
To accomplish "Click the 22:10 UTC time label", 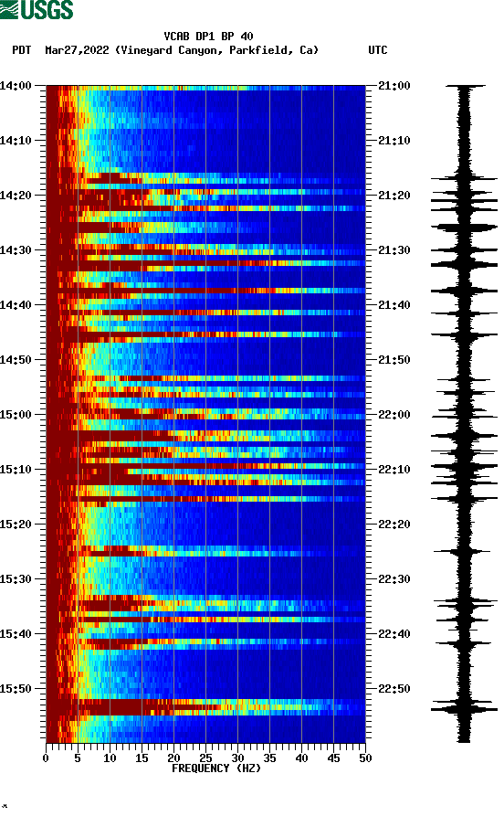I will coord(394,470).
